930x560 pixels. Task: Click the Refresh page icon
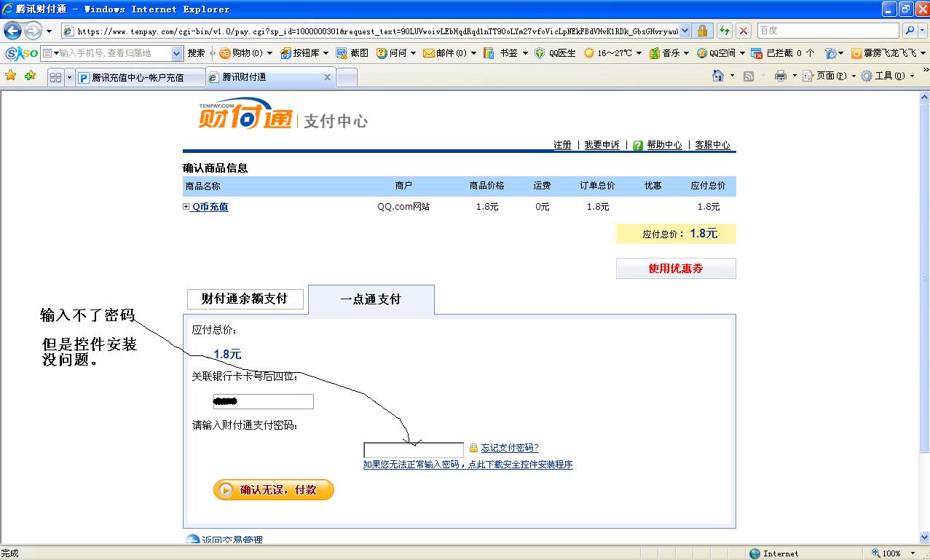[x=724, y=31]
